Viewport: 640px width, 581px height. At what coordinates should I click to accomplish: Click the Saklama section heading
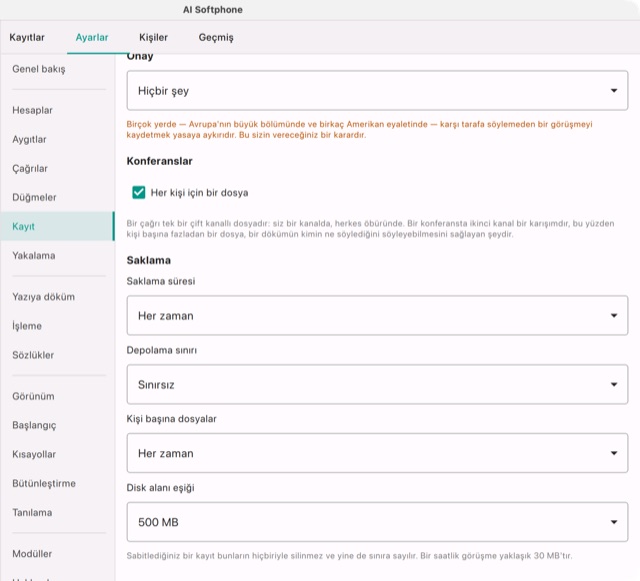(x=149, y=260)
